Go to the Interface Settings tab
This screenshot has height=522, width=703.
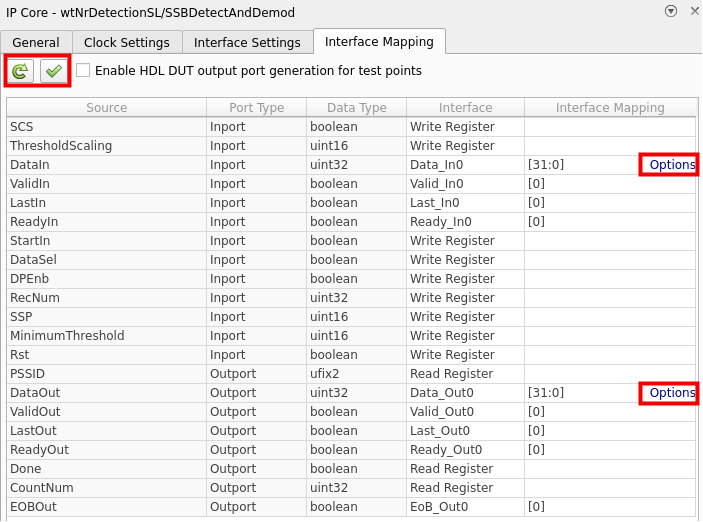click(x=247, y=43)
